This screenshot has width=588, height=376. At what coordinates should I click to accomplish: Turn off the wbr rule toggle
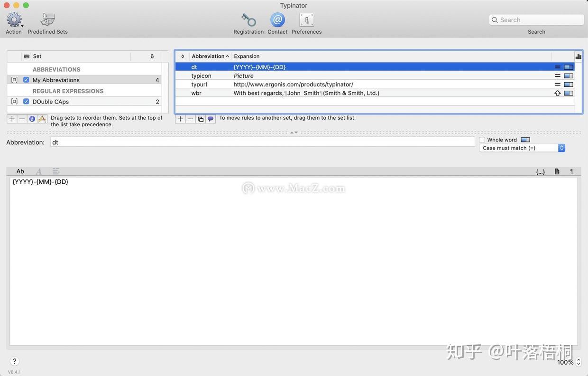(568, 93)
